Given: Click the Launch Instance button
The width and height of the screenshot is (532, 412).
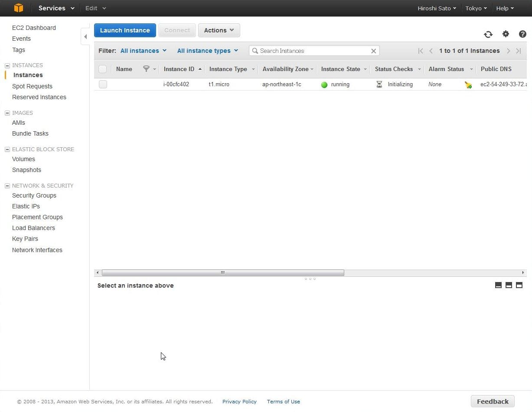Looking at the screenshot, I should [x=125, y=30].
